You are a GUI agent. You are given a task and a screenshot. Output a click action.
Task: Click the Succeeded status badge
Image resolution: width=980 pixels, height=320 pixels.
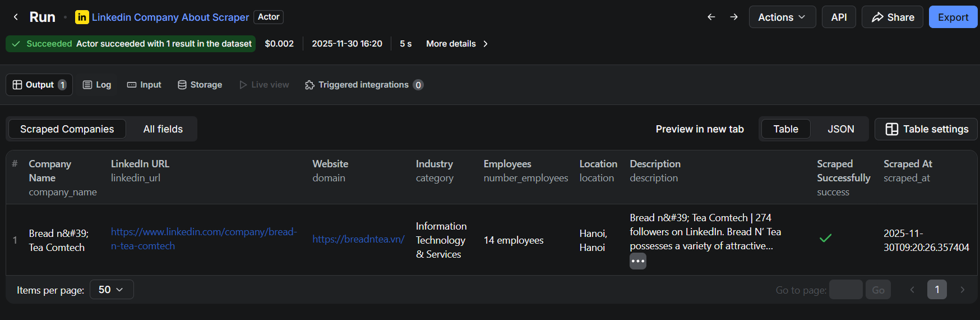(131, 44)
